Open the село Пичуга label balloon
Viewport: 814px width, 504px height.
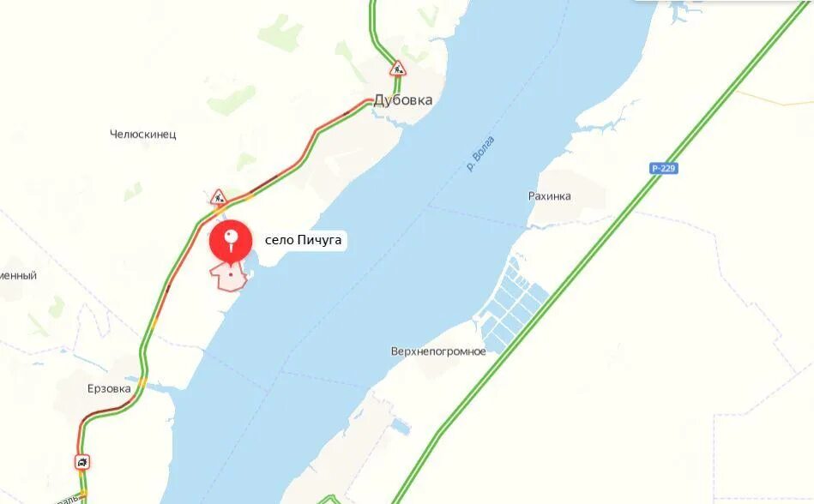coord(303,240)
